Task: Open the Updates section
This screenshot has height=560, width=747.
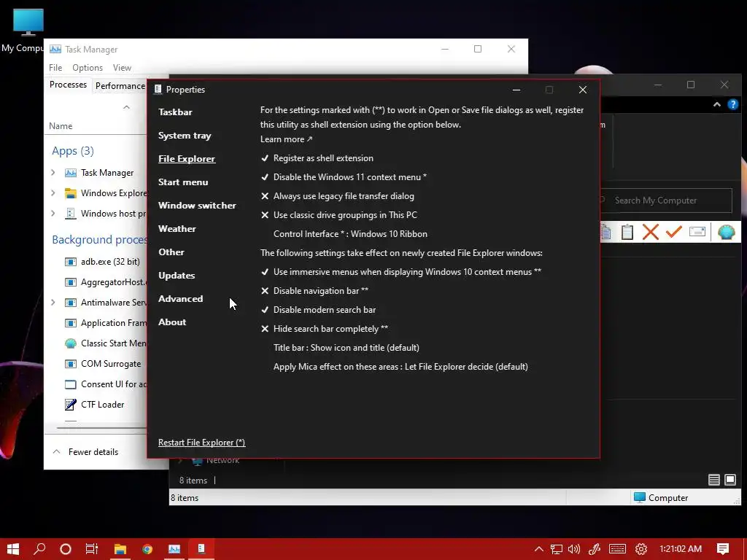Action: pyautogui.click(x=177, y=276)
